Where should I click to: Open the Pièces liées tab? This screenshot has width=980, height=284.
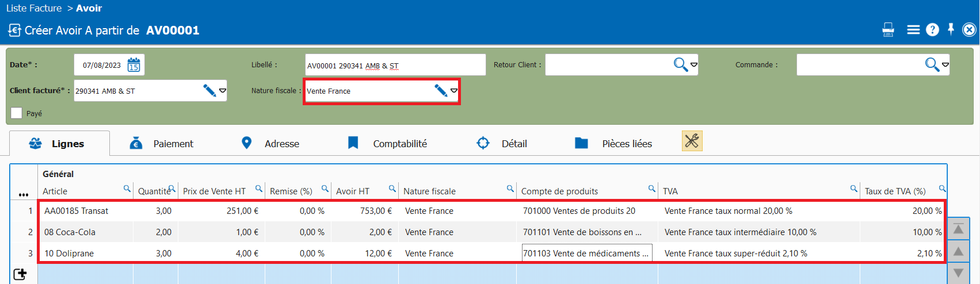613,144
